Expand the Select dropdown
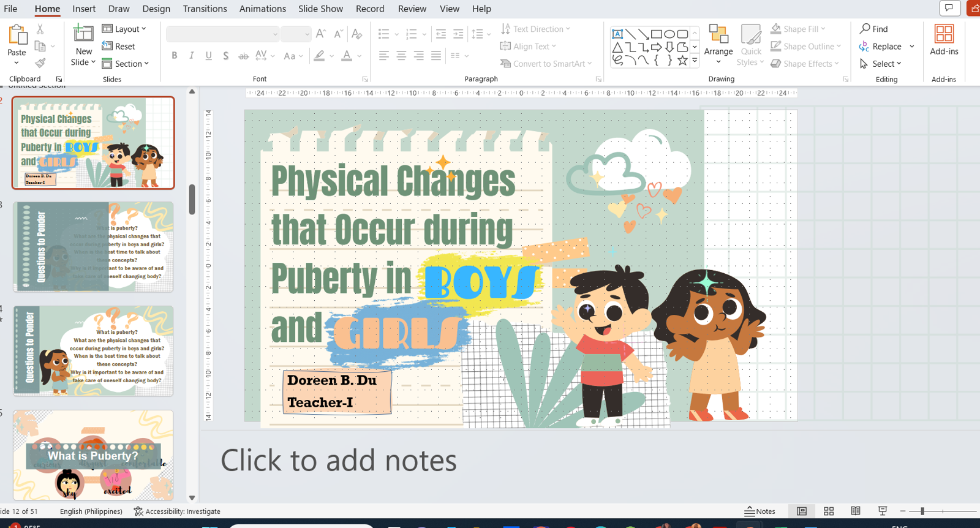 (x=881, y=63)
